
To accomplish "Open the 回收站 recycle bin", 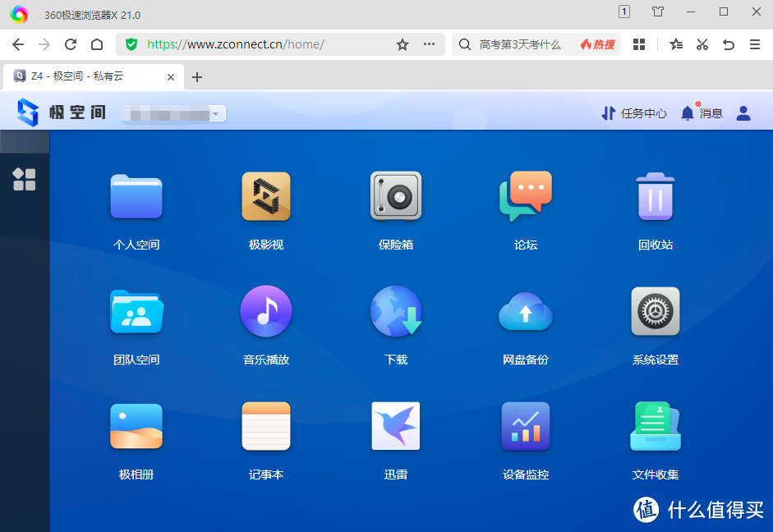I will click(x=656, y=197).
